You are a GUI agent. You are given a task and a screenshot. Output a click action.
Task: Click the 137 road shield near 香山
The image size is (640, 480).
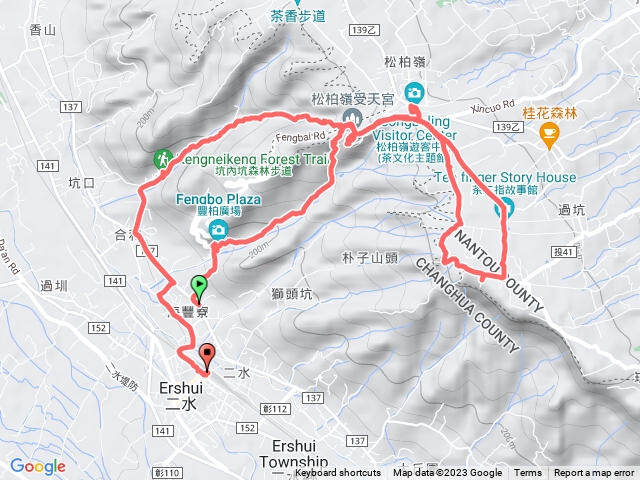tap(71, 107)
